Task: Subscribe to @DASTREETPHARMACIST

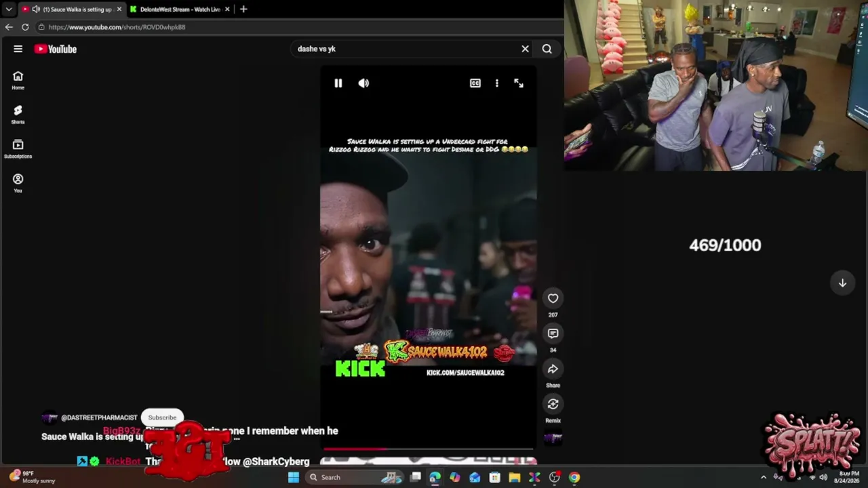Action: pos(162,418)
